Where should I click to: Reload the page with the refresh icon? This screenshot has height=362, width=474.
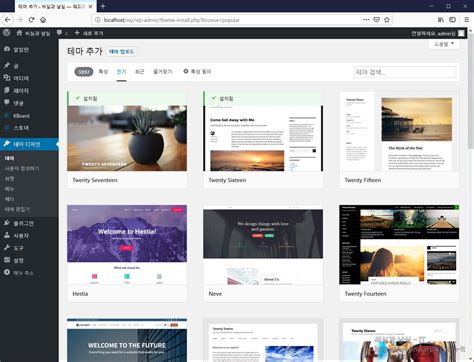tap(31, 20)
